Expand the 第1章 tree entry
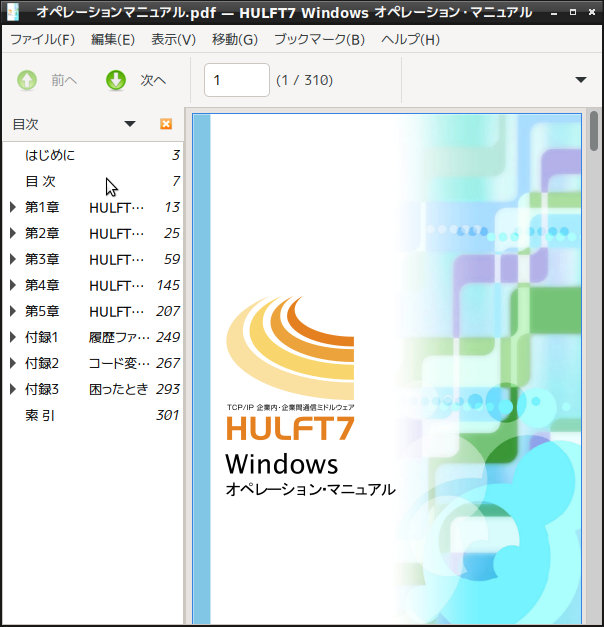Screen dimensions: 604x627 click(13, 207)
